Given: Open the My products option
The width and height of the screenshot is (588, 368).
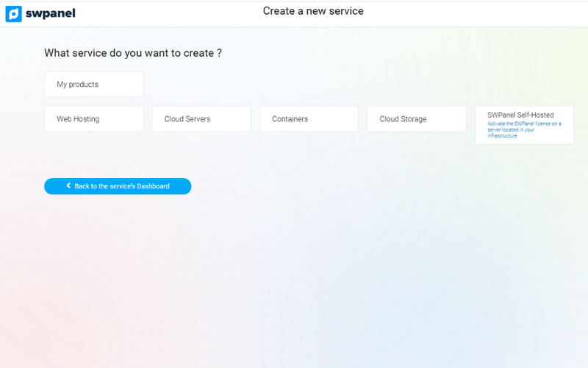Looking at the screenshot, I should coord(94,84).
